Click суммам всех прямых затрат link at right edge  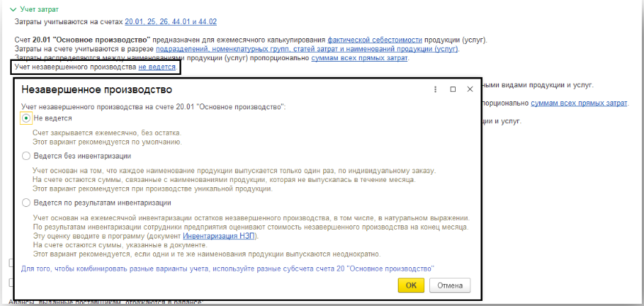tap(579, 103)
